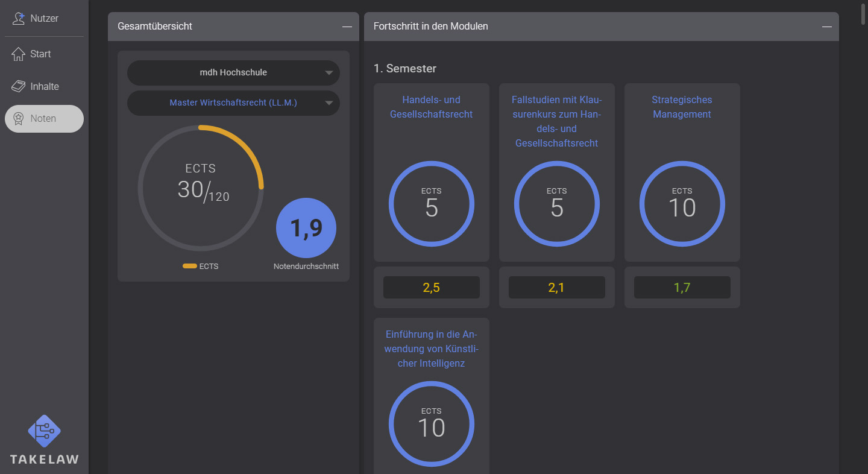Viewport: 868px width, 474px height.
Task: Click the Start house icon
Action: 18,54
